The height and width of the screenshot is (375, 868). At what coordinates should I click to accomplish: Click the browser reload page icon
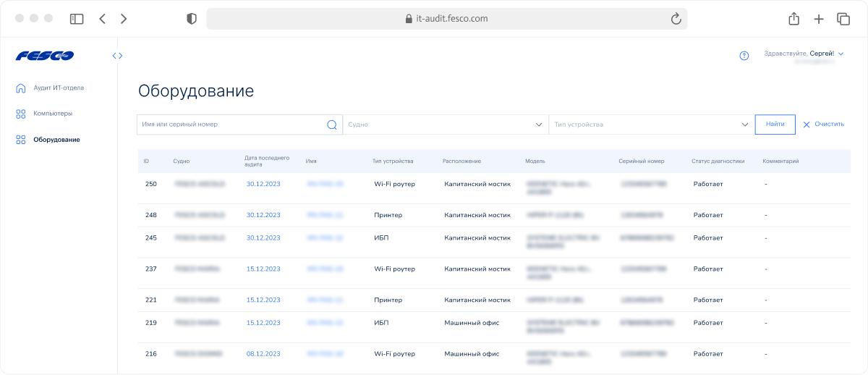(676, 20)
